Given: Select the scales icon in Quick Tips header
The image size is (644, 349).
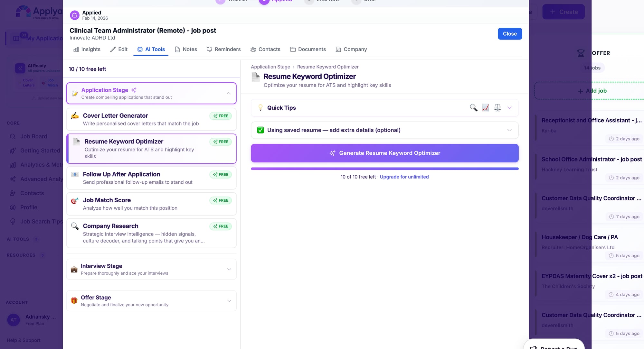Looking at the screenshot, I should 497,108.
